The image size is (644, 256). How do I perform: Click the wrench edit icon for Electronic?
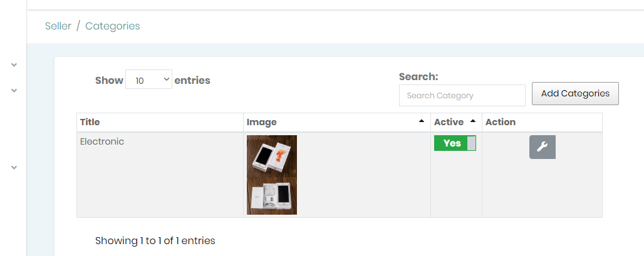(542, 147)
